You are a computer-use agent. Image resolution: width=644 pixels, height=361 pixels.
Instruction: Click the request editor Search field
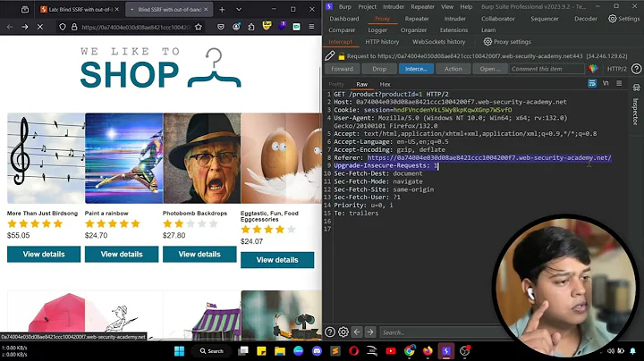[439, 332]
